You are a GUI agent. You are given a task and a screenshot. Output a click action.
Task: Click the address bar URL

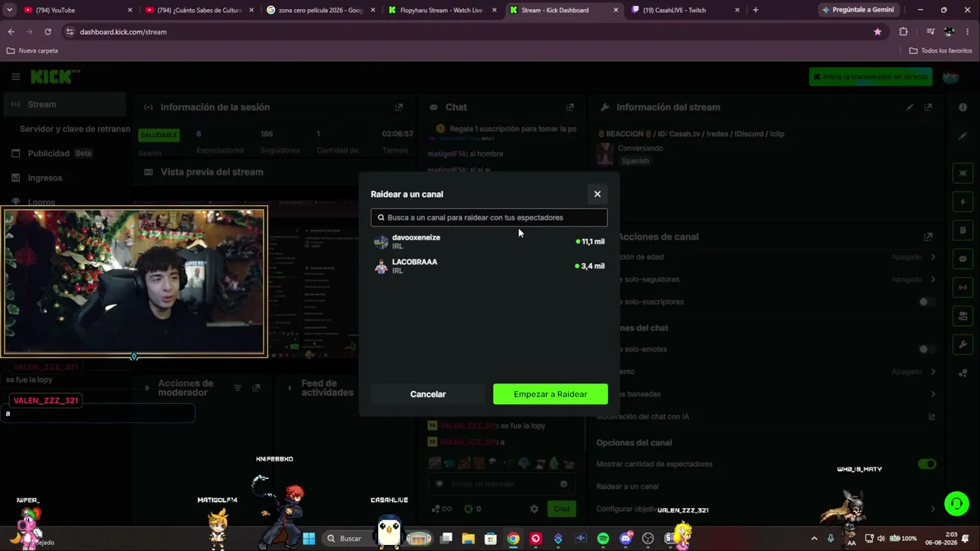tap(123, 32)
